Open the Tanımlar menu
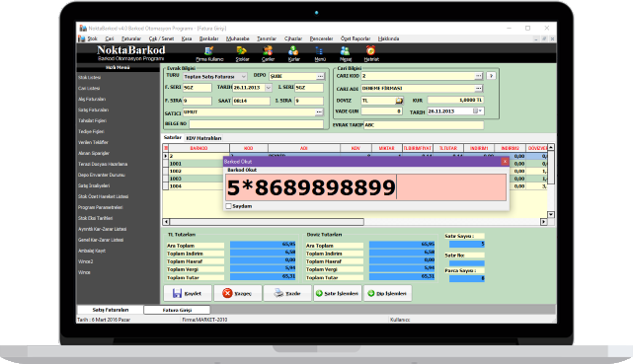Screen dimensions: 633x364 point(267,38)
